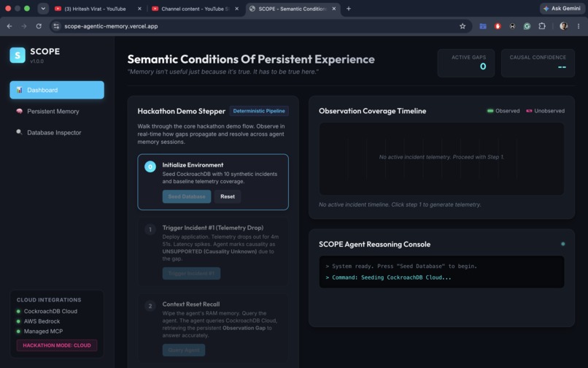
Task: Click the Reset button
Action: 228,196
